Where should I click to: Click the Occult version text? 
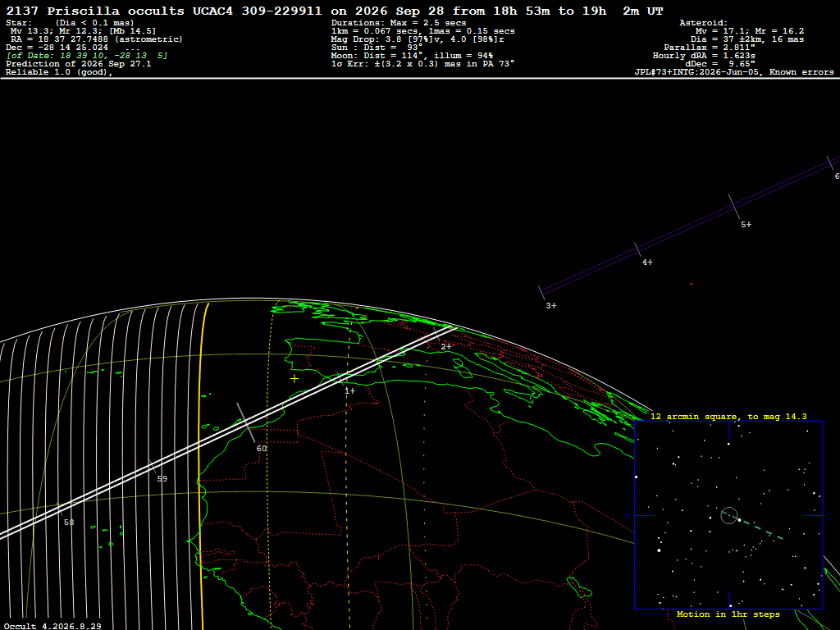tap(52, 626)
